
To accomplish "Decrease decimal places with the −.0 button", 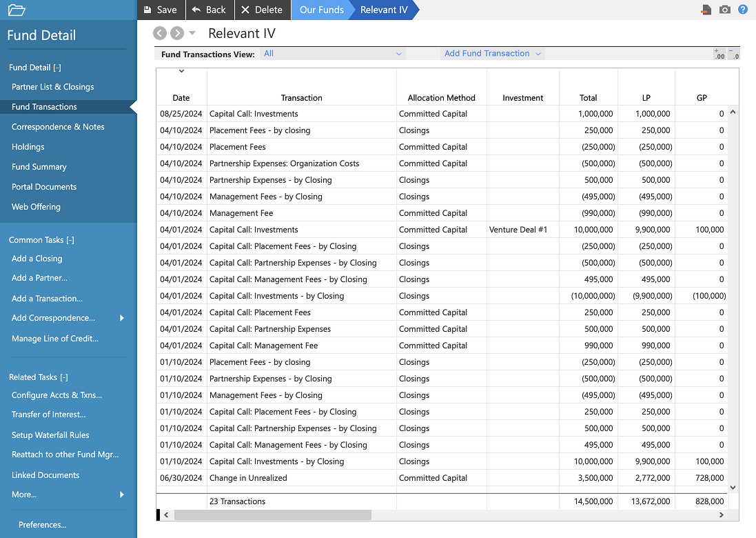I will pos(733,54).
